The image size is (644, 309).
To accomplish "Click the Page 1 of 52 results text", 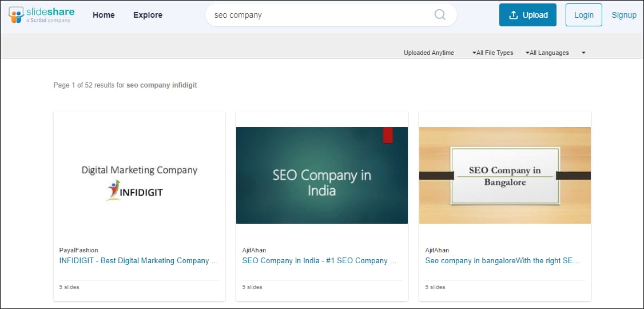I will point(125,85).
